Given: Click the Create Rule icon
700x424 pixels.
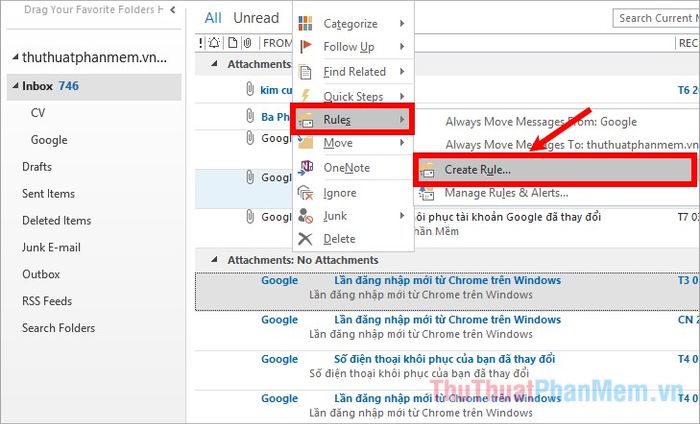Looking at the screenshot, I should point(427,170).
